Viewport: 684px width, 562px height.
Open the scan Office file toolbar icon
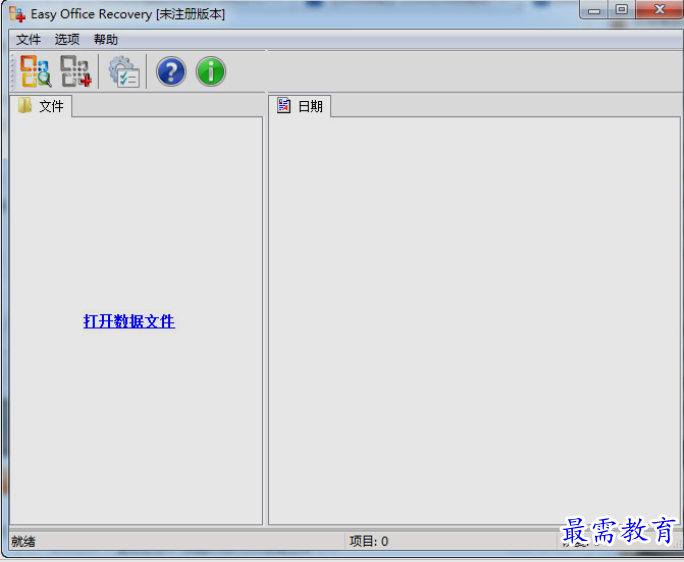[x=36, y=71]
